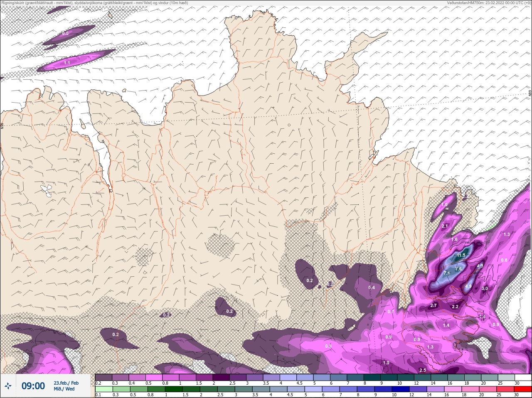Click the 1.6 precipitation value on map
The height and width of the screenshot is (398, 532).
tap(454, 239)
